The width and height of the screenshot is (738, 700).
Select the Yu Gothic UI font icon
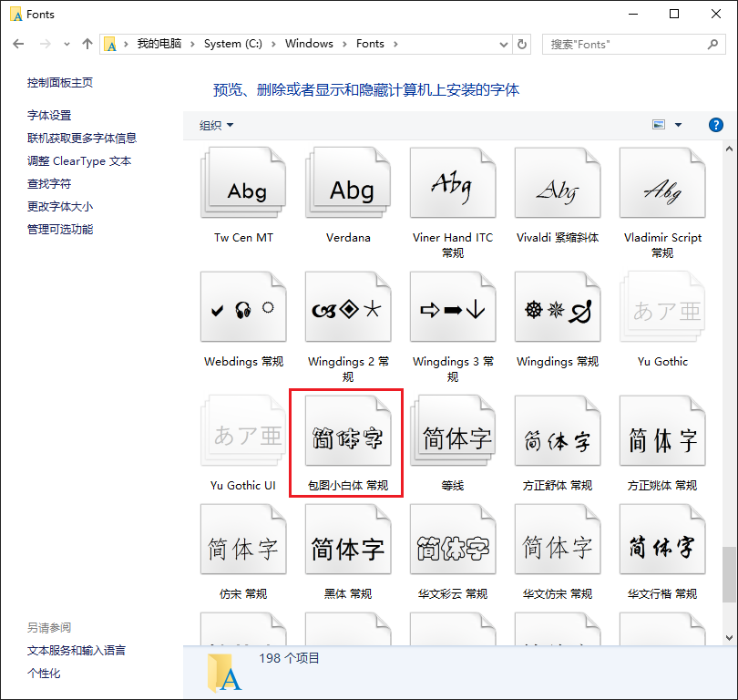(x=243, y=431)
